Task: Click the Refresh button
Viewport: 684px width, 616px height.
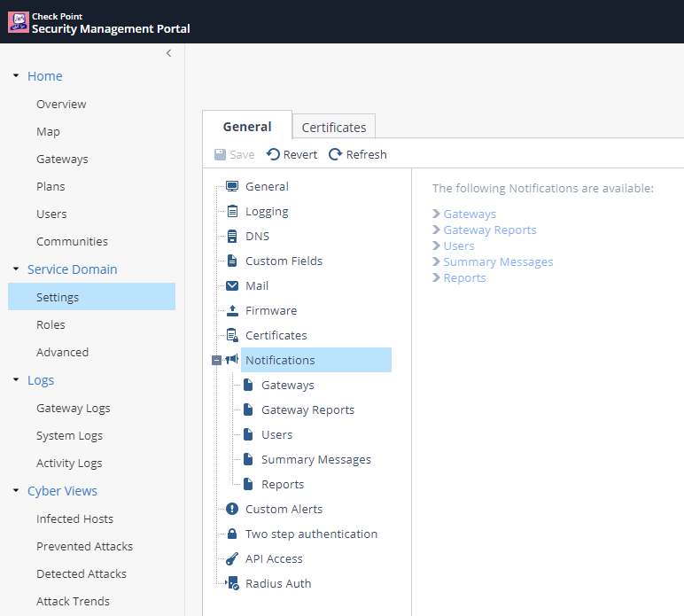Action: pos(358,154)
